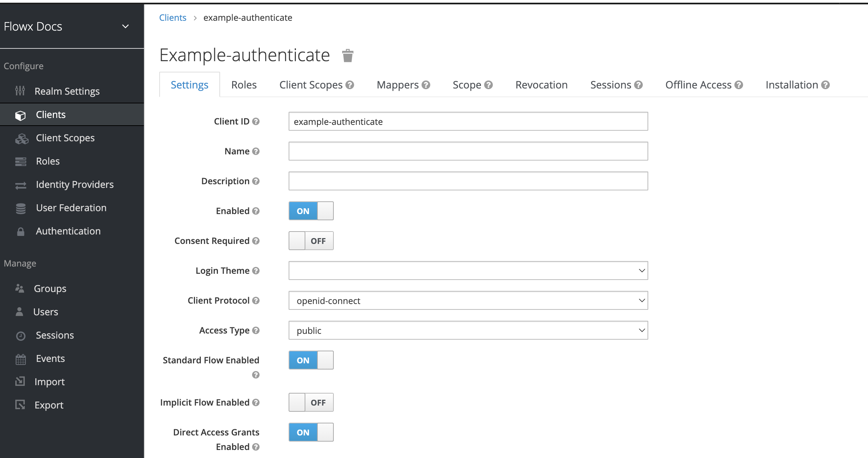Click the help icon on Client Scopes tab
This screenshot has height=458, width=868.
(x=350, y=85)
